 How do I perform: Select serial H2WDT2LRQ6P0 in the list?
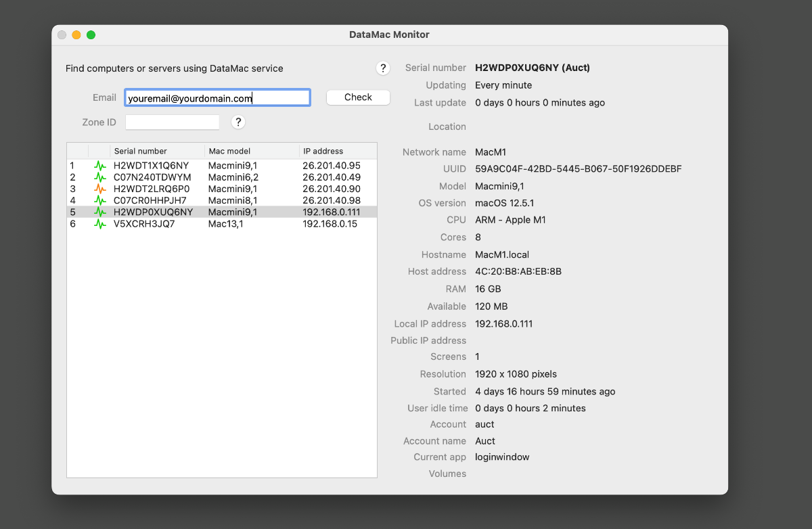click(152, 189)
